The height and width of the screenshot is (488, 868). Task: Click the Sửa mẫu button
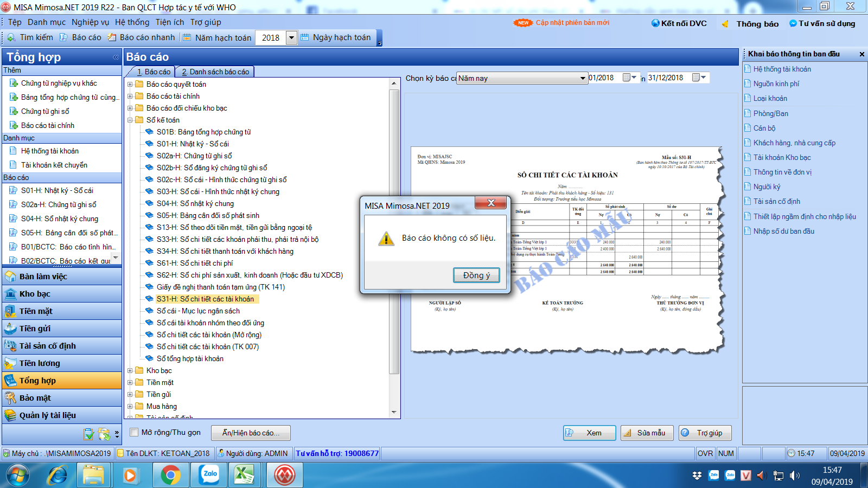point(647,433)
